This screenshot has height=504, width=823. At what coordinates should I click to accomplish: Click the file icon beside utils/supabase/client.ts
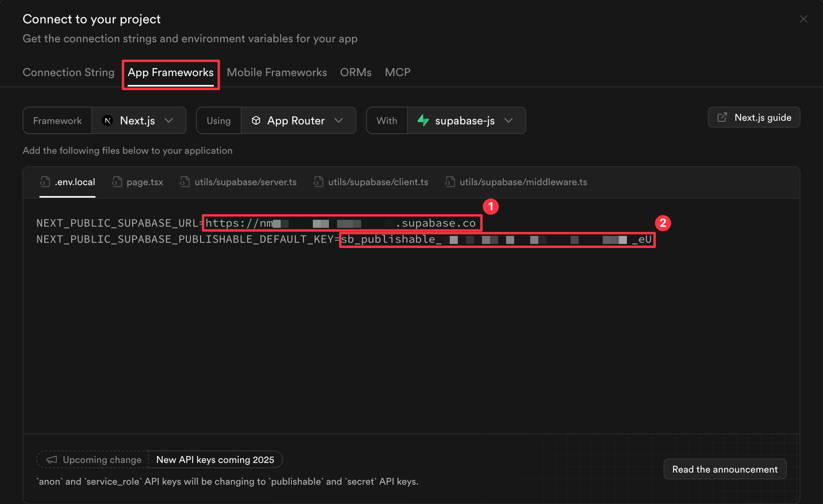318,182
